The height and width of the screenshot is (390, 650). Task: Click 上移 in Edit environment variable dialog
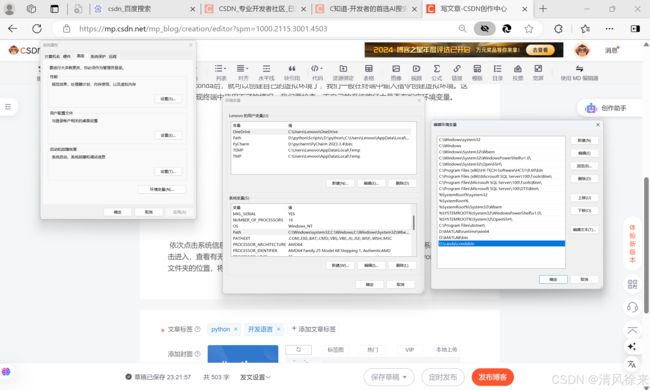coord(584,198)
